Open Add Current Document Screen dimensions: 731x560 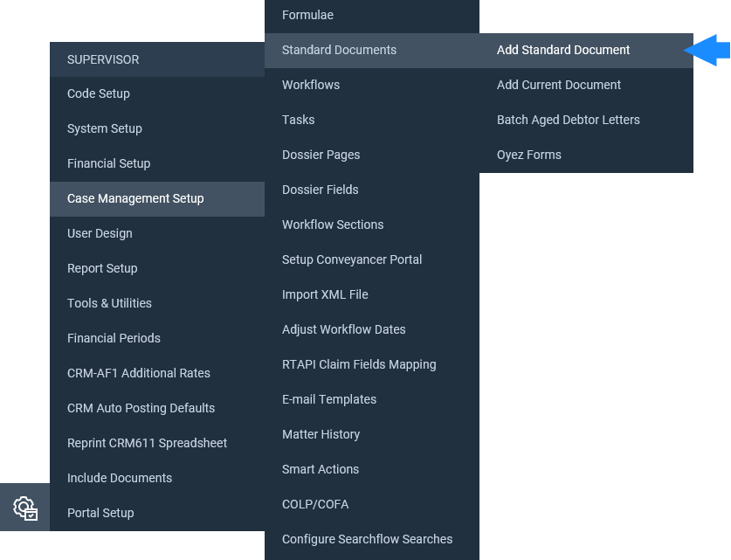586,85
